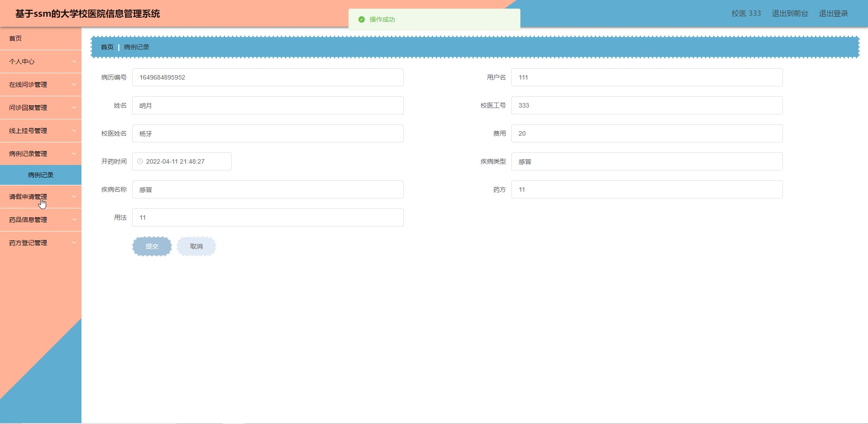The height and width of the screenshot is (424, 868).
Task: Expand the 线上挂号管理 chevron
Action: click(74, 131)
